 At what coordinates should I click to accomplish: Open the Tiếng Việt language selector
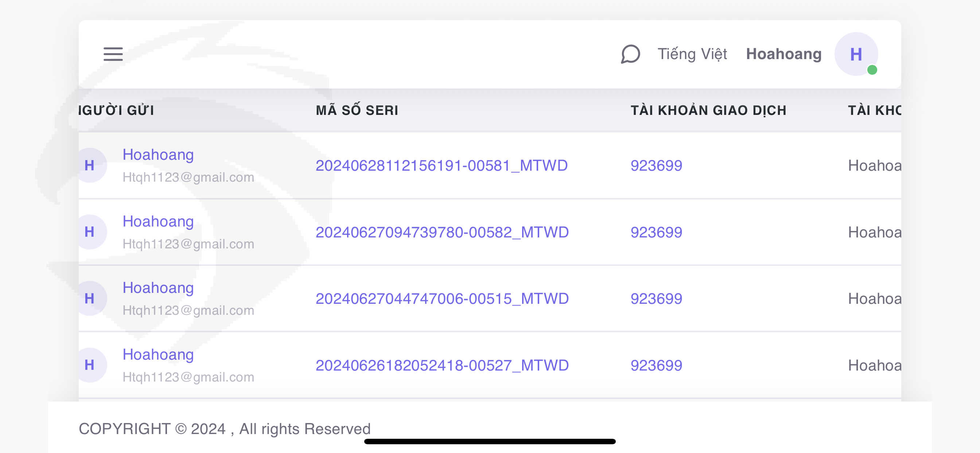click(692, 54)
